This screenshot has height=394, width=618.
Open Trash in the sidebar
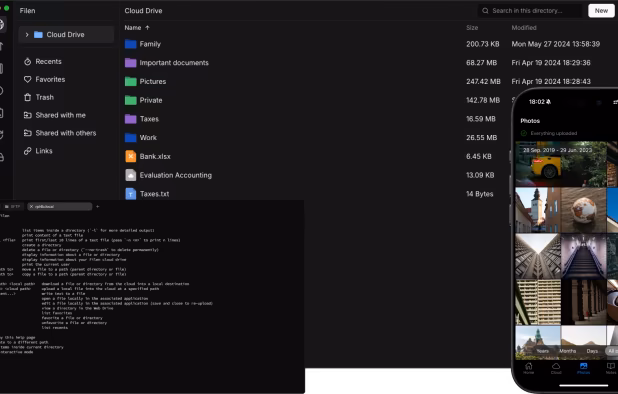pos(45,97)
